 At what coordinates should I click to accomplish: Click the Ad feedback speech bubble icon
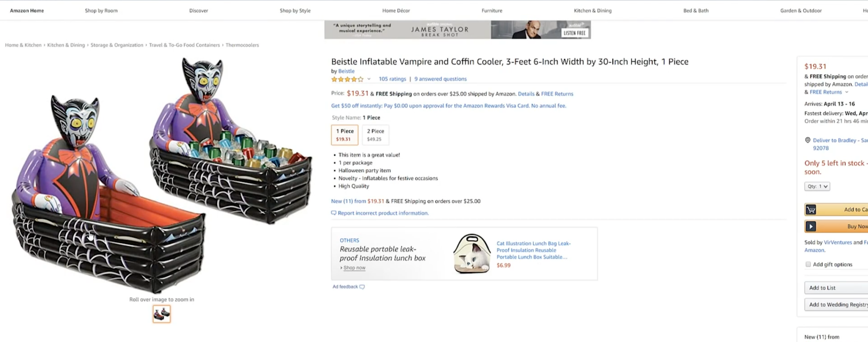[362, 287]
